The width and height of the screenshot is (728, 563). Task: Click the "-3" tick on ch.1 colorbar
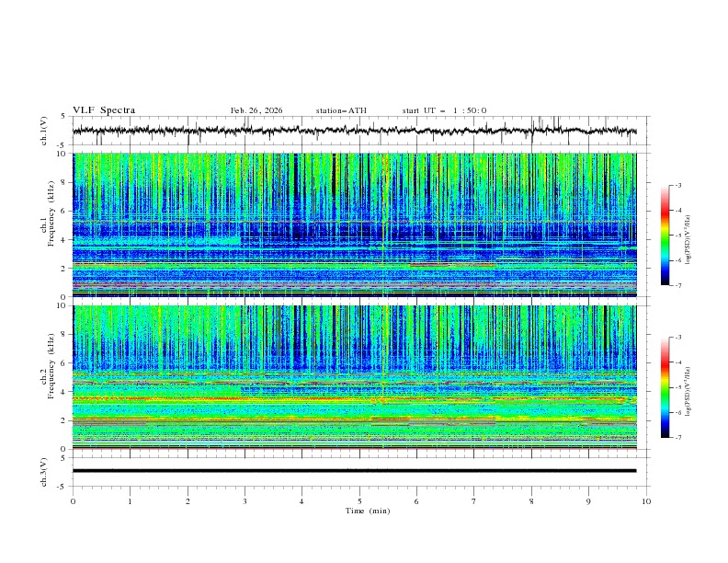[678, 185]
